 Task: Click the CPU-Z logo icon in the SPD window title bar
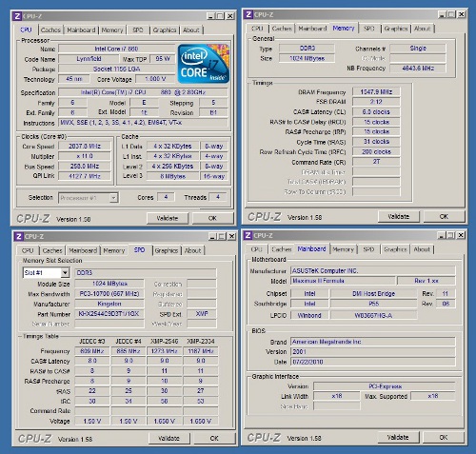18,236
